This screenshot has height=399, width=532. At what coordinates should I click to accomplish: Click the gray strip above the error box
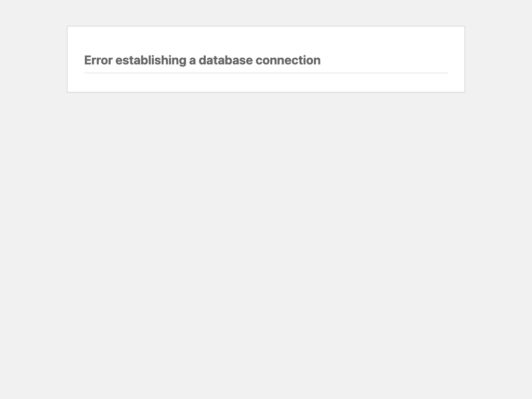coord(266,13)
